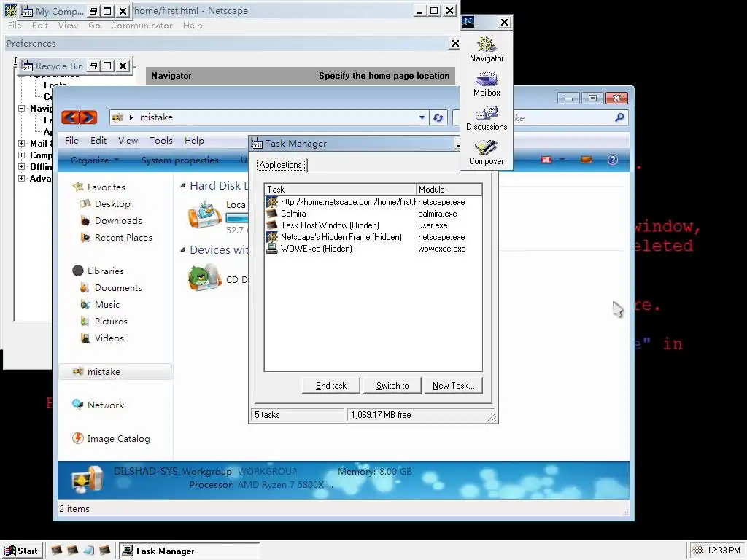Click the forward arrow in explorer window
The height and width of the screenshot is (560, 747).
pos(88,117)
